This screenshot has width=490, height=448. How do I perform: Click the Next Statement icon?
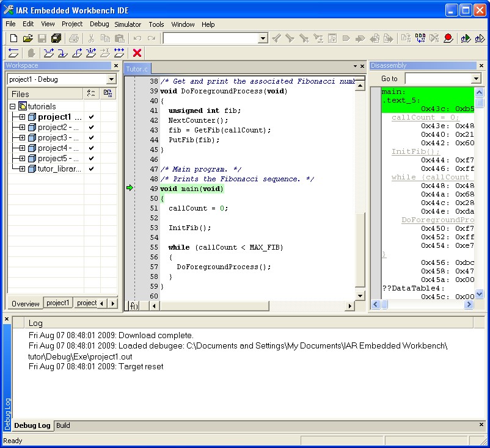pos(91,52)
